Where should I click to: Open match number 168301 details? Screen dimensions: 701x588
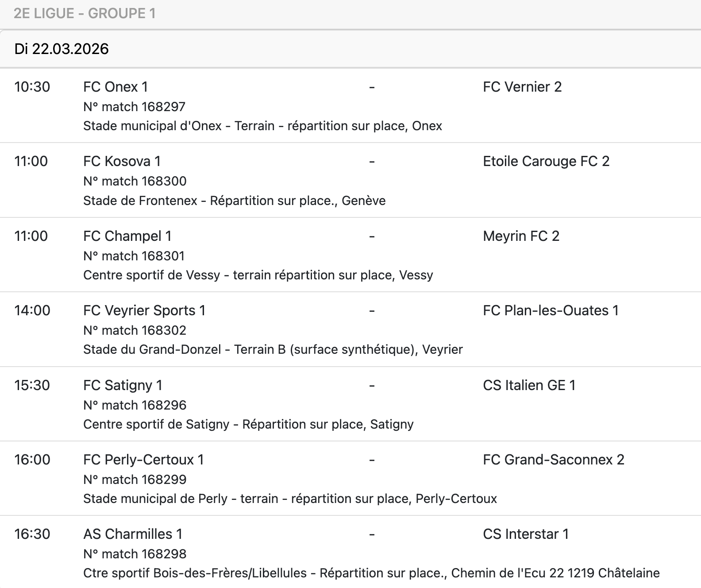134,256
